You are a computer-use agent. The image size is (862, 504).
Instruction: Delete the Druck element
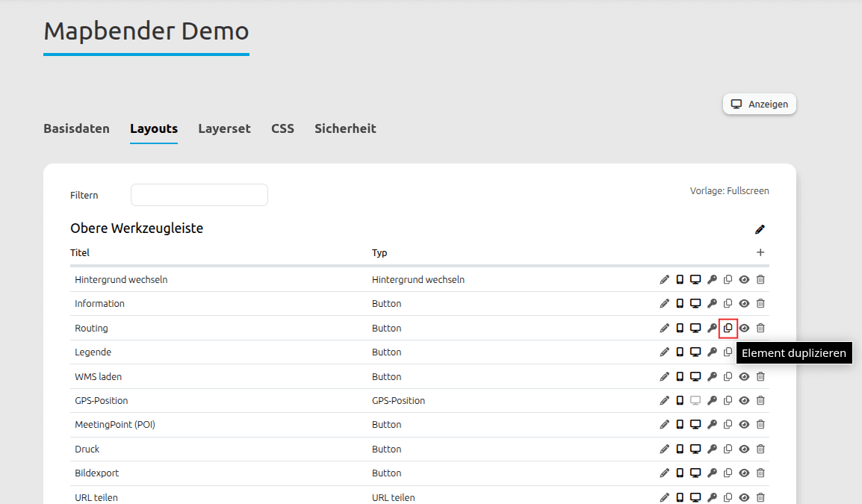click(x=760, y=449)
